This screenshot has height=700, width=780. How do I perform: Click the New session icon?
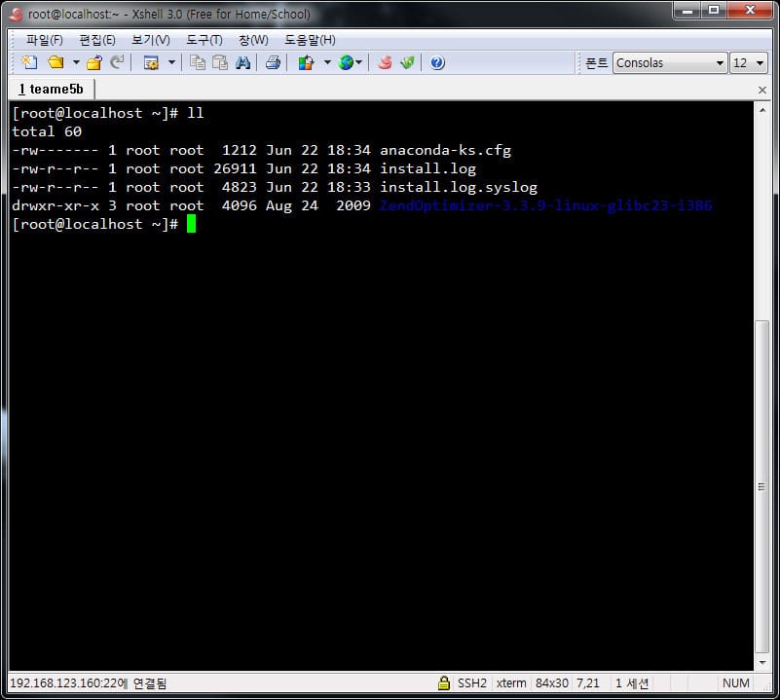tap(29, 62)
